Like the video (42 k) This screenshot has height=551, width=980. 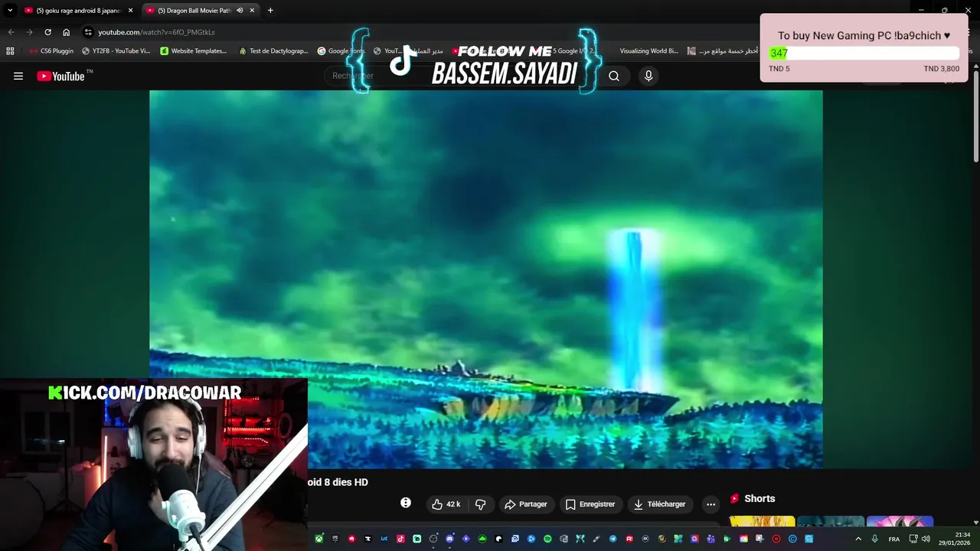point(446,504)
